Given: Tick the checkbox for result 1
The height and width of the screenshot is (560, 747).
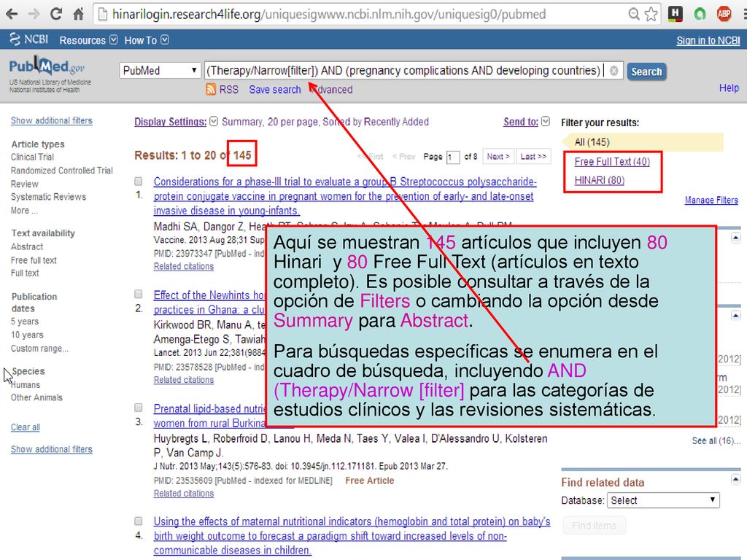Looking at the screenshot, I should [138, 182].
